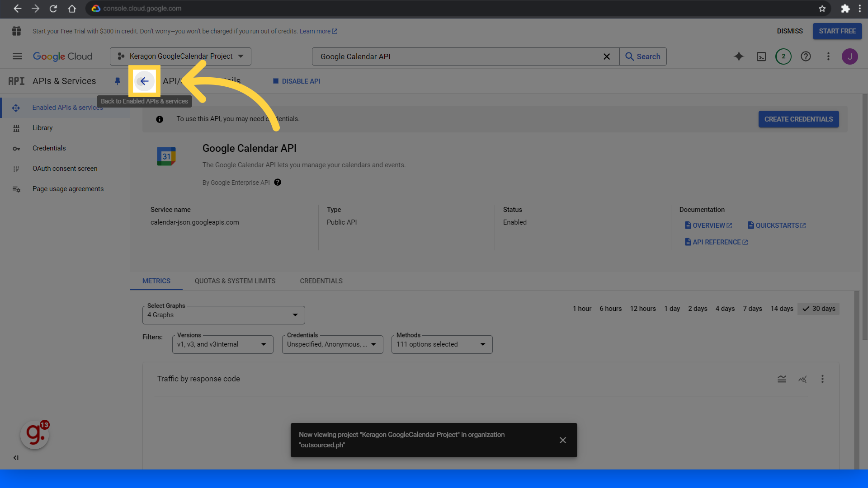Switch to Quotas & System Limits tab
This screenshot has width=868, height=488.
[x=235, y=281]
